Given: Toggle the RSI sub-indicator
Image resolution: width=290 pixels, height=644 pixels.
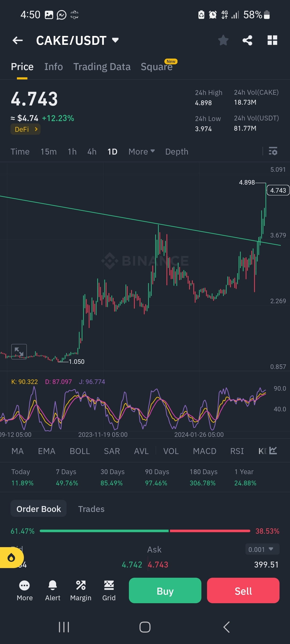Looking at the screenshot, I should 237,451.
